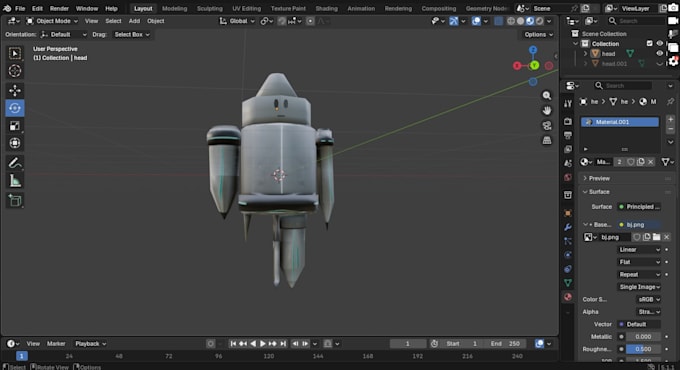Open the Output properties tab

[x=568, y=135]
